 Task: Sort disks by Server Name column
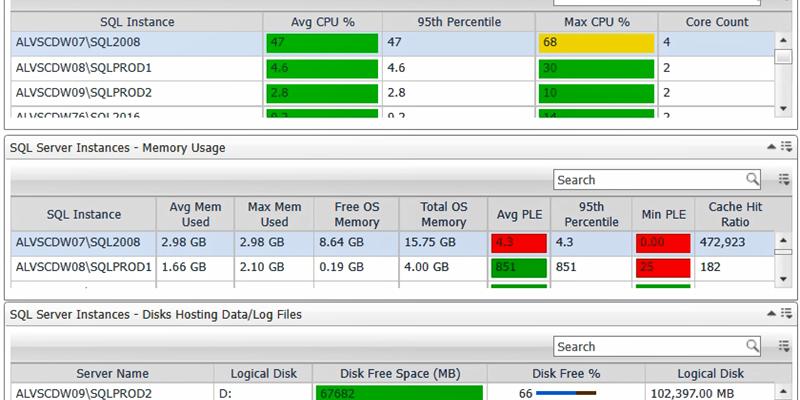coord(112,373)
